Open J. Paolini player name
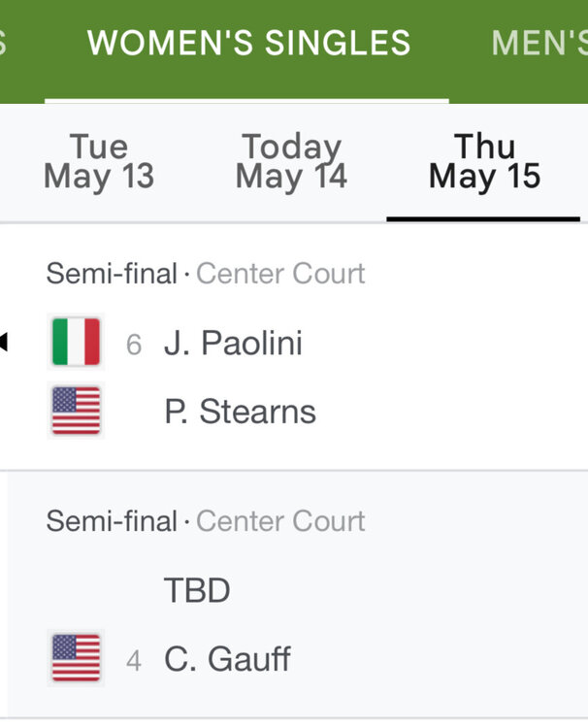588x728 pixels. point(233,344)
